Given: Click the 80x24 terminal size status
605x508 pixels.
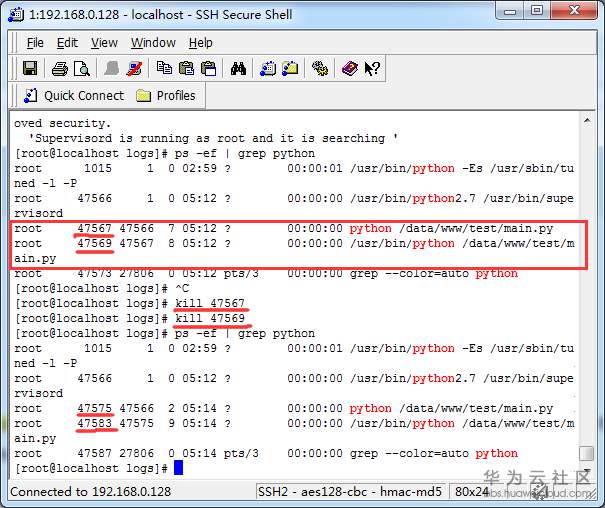Looking at the screenshot, I should (472, 492).
